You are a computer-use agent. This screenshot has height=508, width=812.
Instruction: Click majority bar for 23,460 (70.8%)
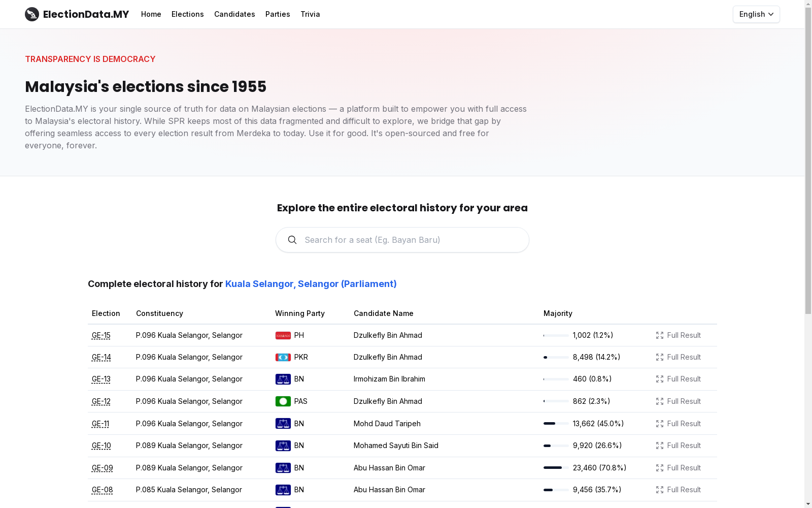click(x=556, y=468)
